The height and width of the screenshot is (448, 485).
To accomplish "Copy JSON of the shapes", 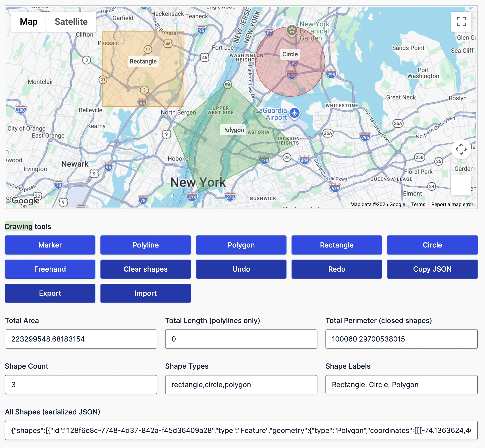I will pyautogui.click(x=432, y=269).
